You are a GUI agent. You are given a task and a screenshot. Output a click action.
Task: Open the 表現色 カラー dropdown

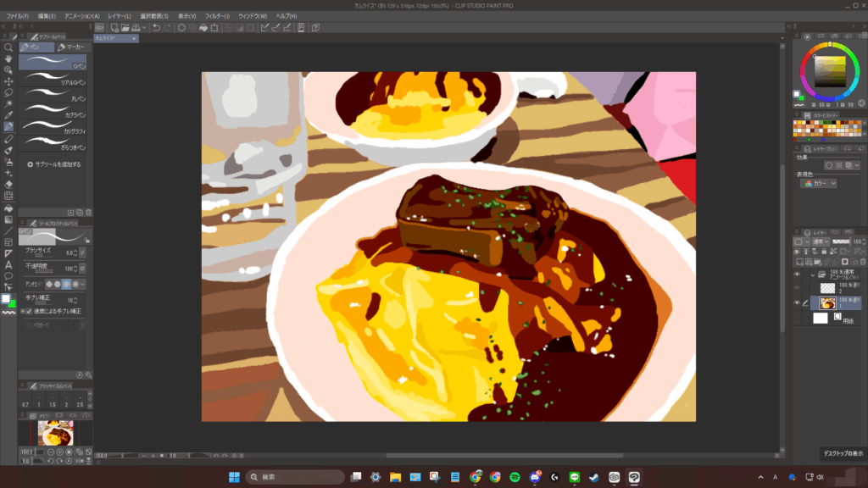pyautogui.click(x=819, y=183)
